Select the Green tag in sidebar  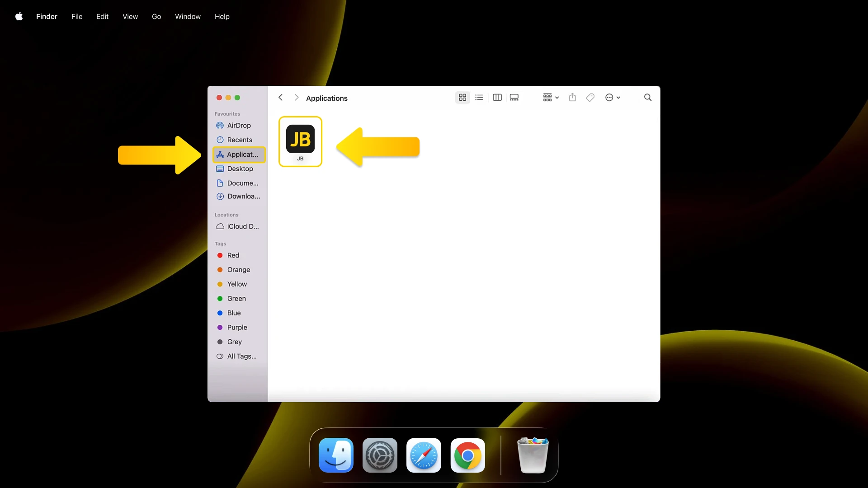(x=236, y=299)
